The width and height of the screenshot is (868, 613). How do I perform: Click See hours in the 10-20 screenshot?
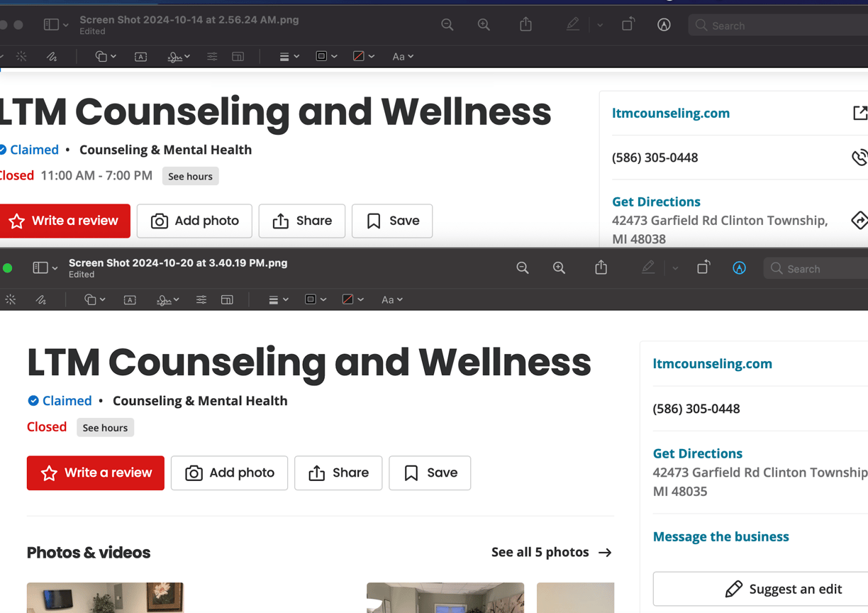coord(105,428)
